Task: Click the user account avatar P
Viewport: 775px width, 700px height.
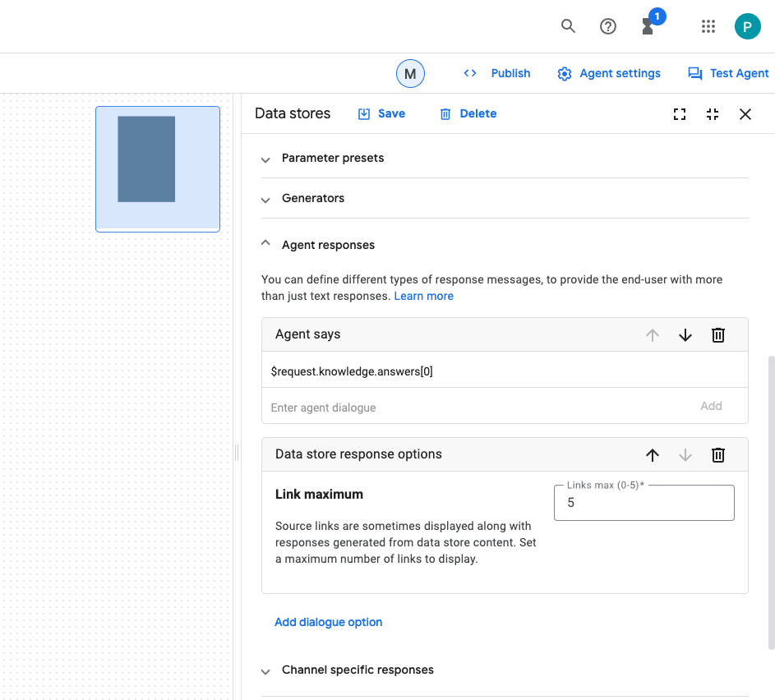Action: [747, 26]
